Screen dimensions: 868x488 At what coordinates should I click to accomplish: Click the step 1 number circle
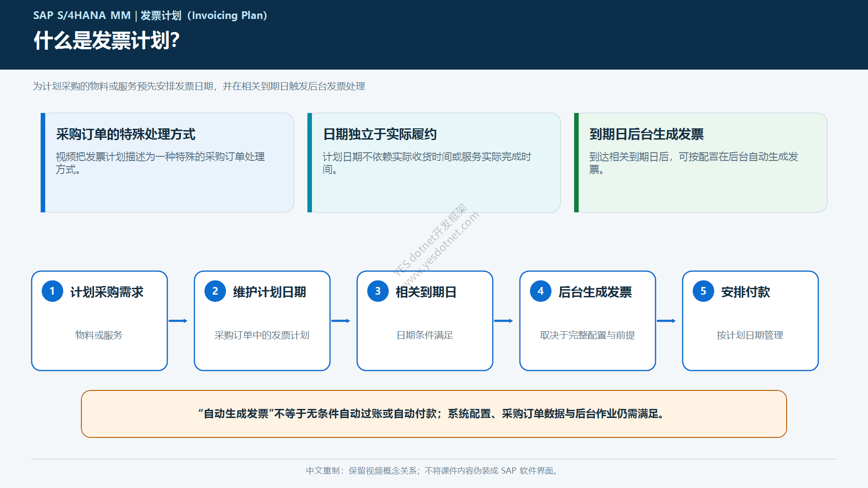(52, 291)
